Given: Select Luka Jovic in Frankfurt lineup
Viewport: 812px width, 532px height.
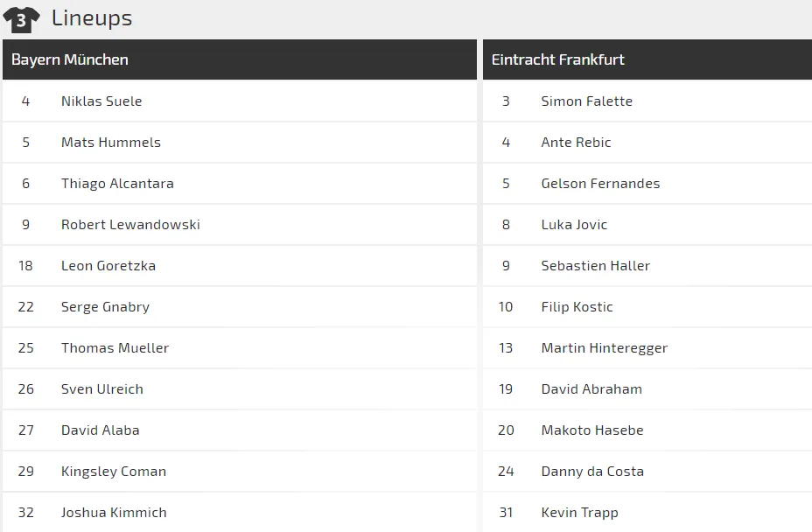Looking at the screenshot, I should (574, 225).
